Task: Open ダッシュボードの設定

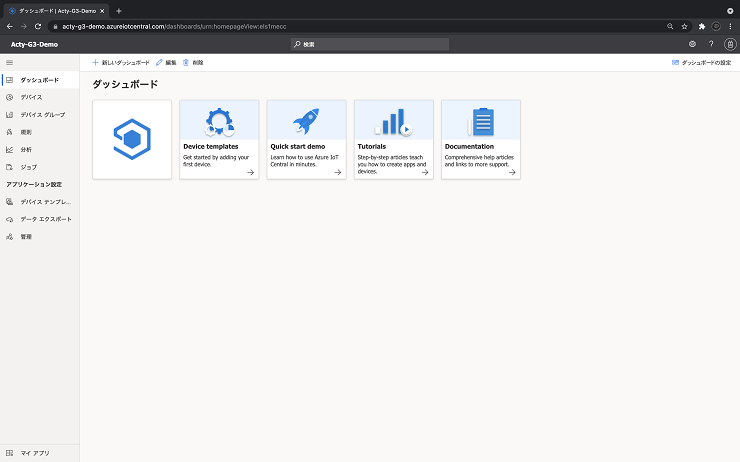Action: click(x=701, y=62)
